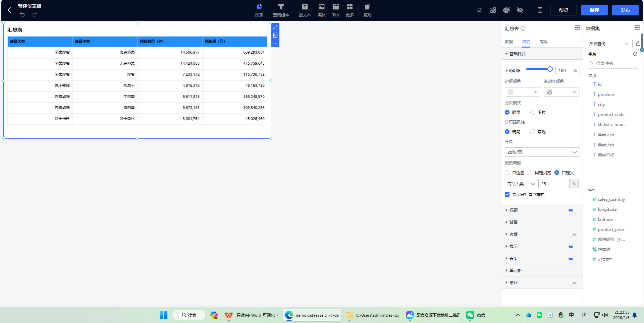Select 自定义 column width option
644x323 pixels.
564,173
